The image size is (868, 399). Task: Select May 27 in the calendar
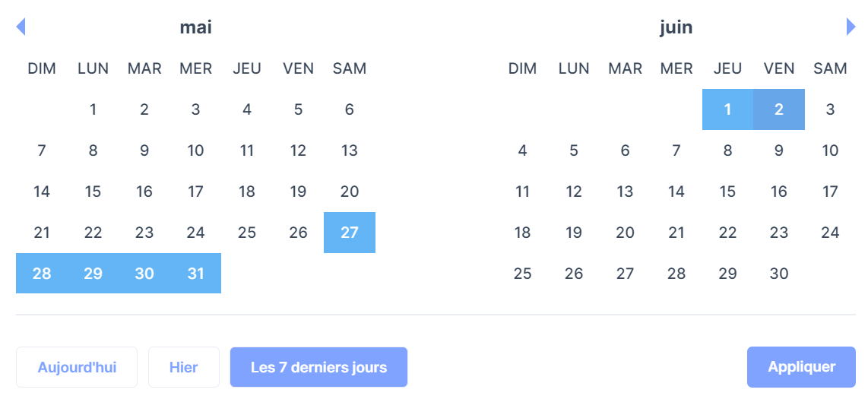pyautogui.click(x=350, y=233)
